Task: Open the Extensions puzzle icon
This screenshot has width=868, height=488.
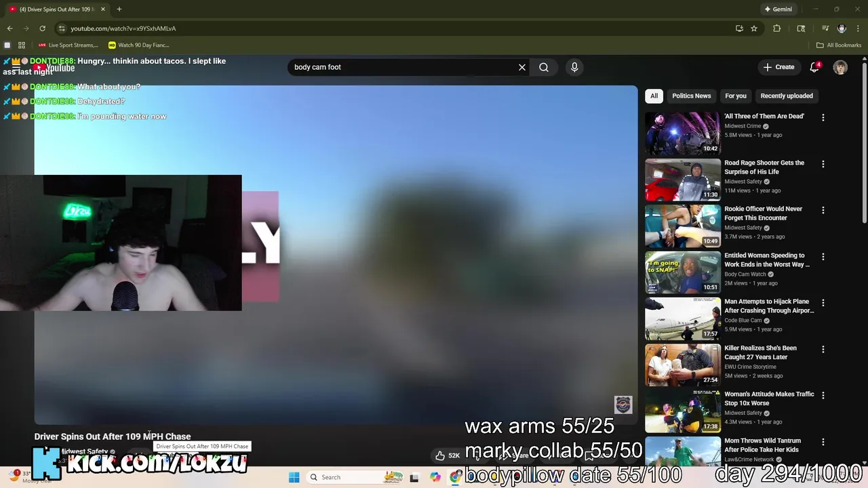Action: coord(777,28)
